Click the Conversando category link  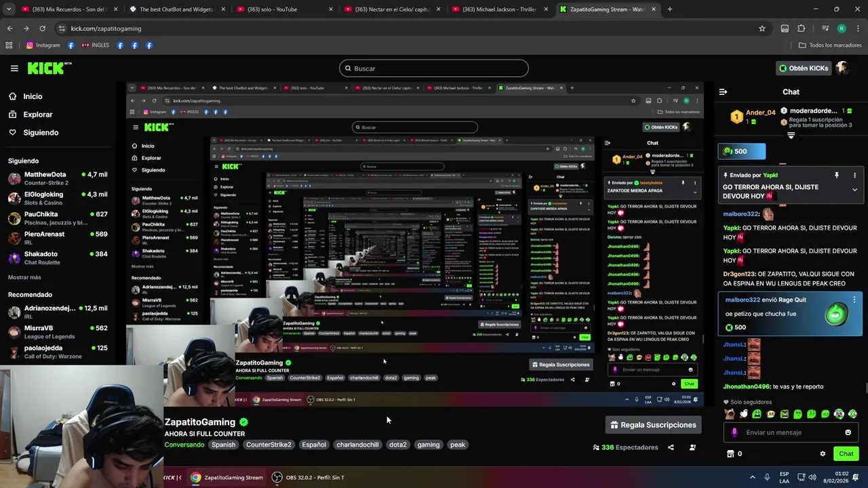click(184, 445)
